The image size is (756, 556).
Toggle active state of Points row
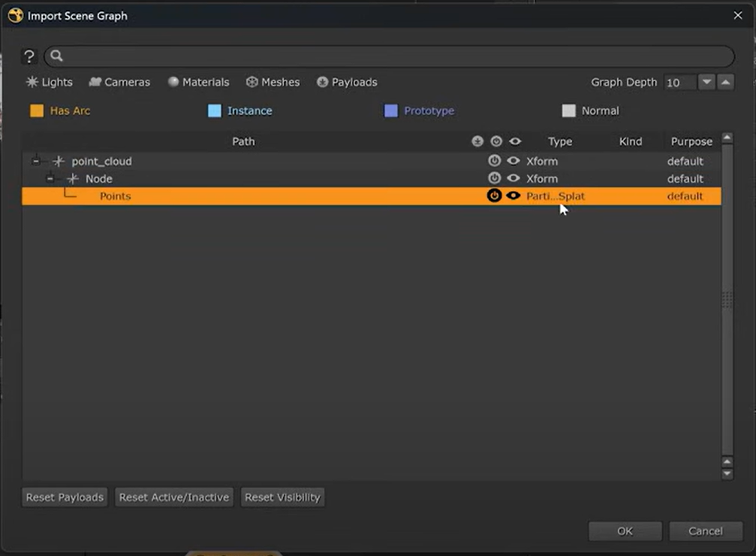[494, 196]
